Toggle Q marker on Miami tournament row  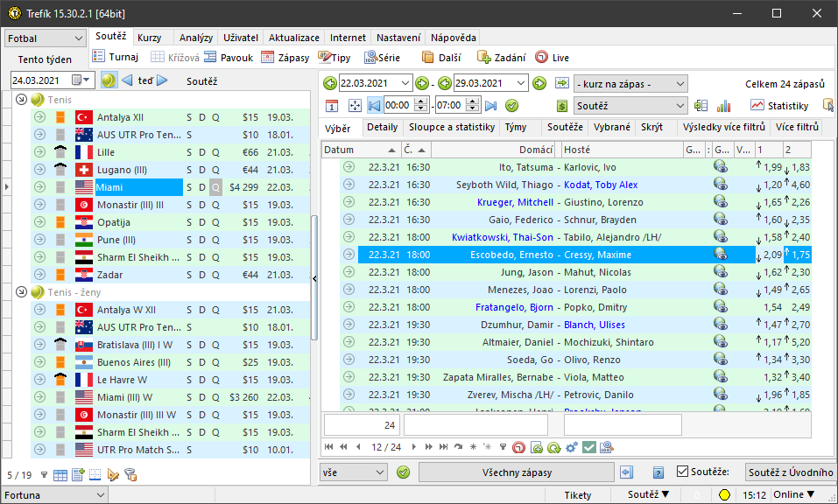215,187
